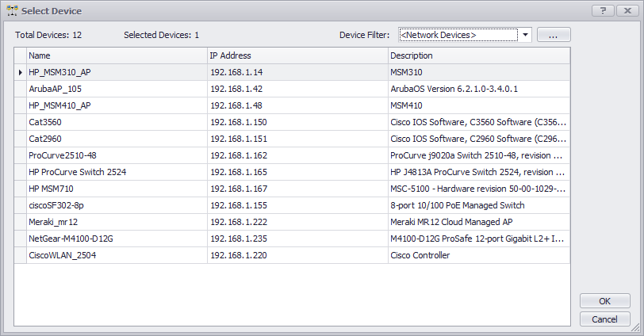Viewport: 644px width, 336px height.
Task: Click IP address 192.168.1.167 cell
Action: pyautogui.click(x=297, y=189)
